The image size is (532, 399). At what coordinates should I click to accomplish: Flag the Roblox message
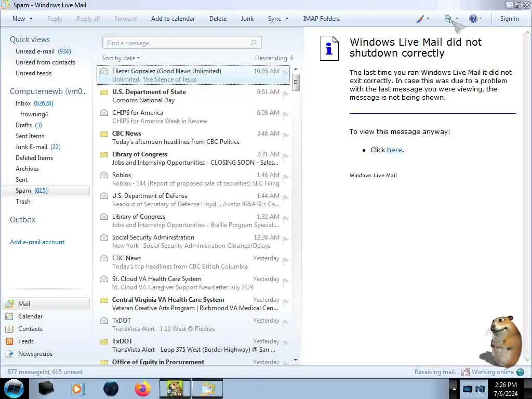coord(285,178)
